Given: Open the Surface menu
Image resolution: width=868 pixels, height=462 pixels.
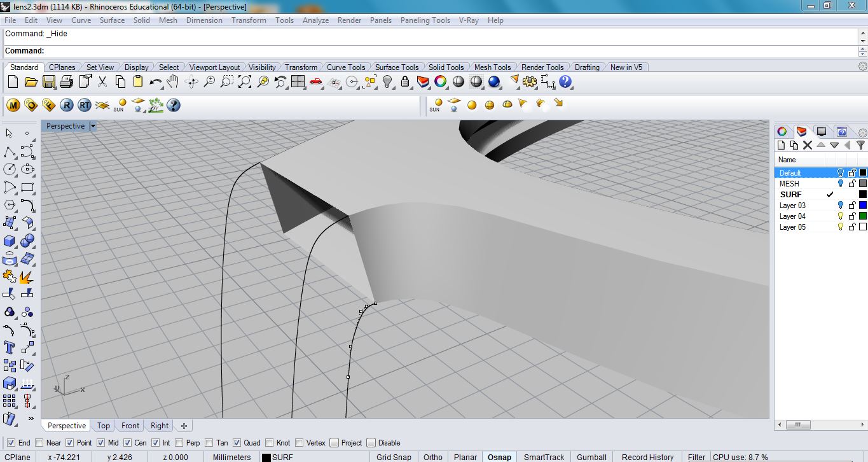Looking at the screenshot, I should pyautogui.click(x=112, y=20).
